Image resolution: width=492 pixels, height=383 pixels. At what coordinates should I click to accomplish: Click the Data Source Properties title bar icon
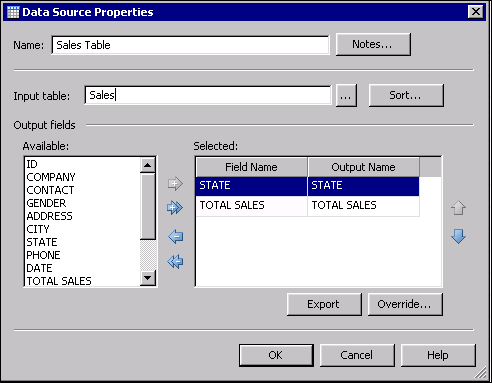tap(13, 12)
